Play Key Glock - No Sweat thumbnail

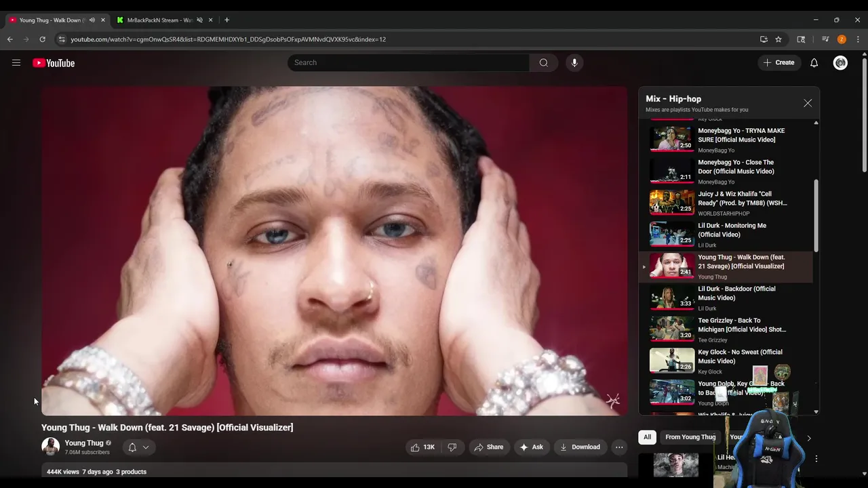(x=672, y=361)
